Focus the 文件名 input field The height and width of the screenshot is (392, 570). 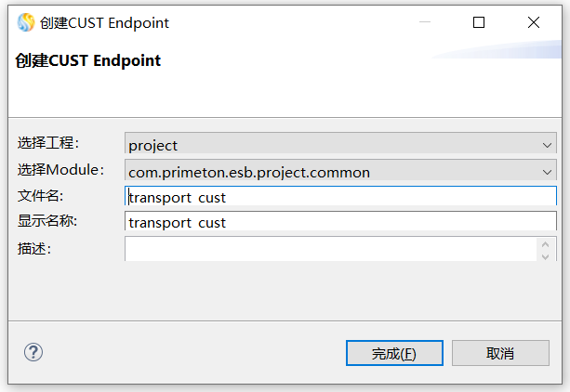[x=340, y=196]
